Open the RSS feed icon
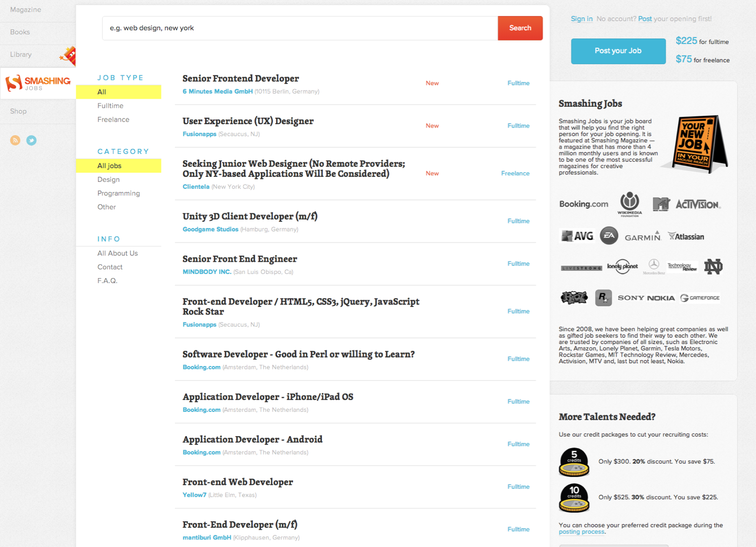 [x=15, y=140]
